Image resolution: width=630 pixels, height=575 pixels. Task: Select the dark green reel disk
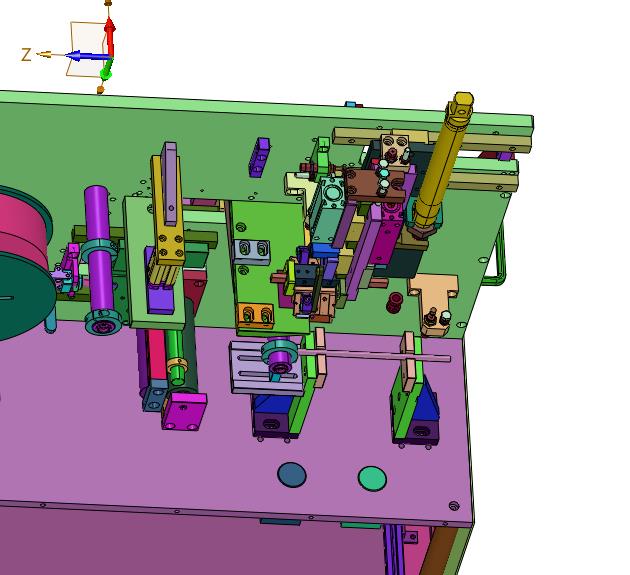[22, 299]
